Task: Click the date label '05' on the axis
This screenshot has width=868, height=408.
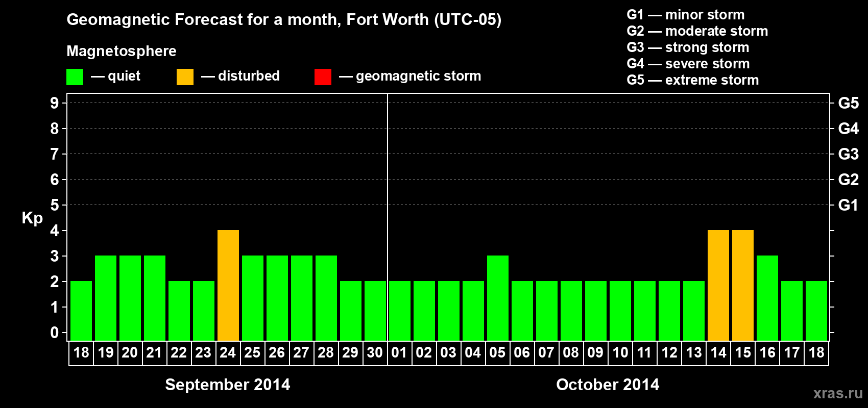Action: pos(498,353)
